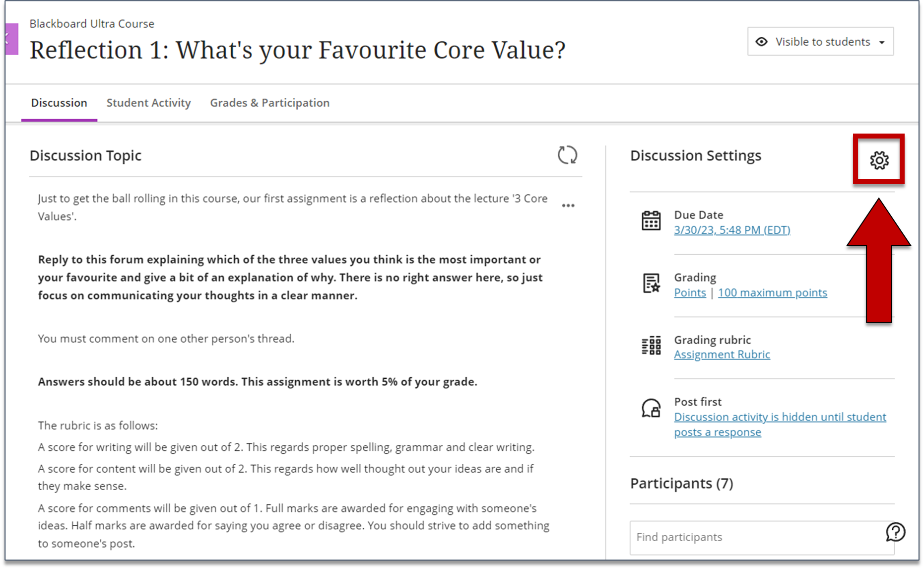Open the Discussion Settings gear
924x569 pixels.
[879, 160]
